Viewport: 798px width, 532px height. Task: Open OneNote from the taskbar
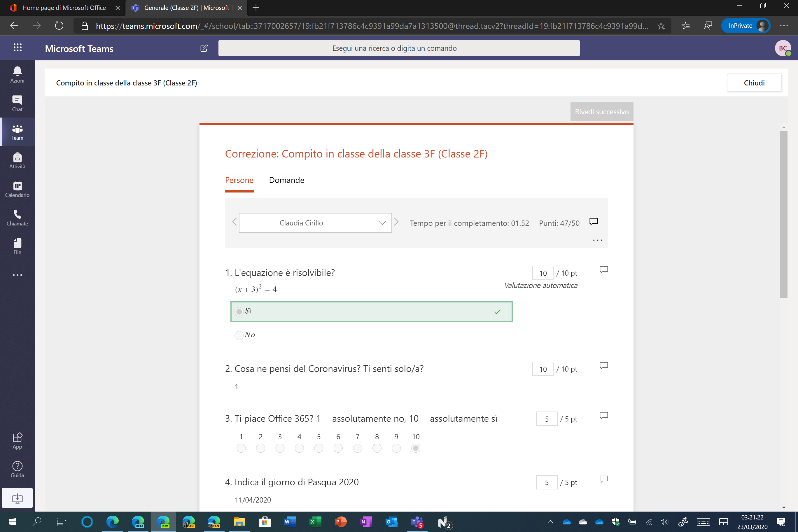(366, 522)
